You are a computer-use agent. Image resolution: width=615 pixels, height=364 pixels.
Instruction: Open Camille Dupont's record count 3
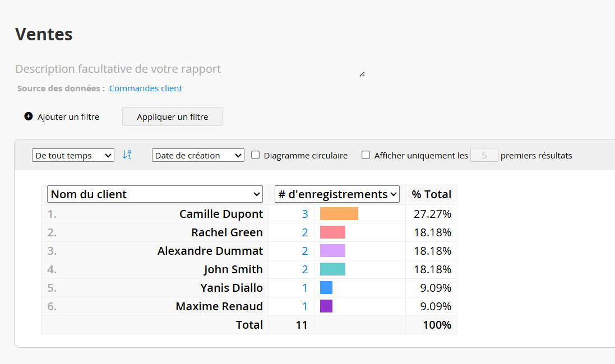click(305, 214)
